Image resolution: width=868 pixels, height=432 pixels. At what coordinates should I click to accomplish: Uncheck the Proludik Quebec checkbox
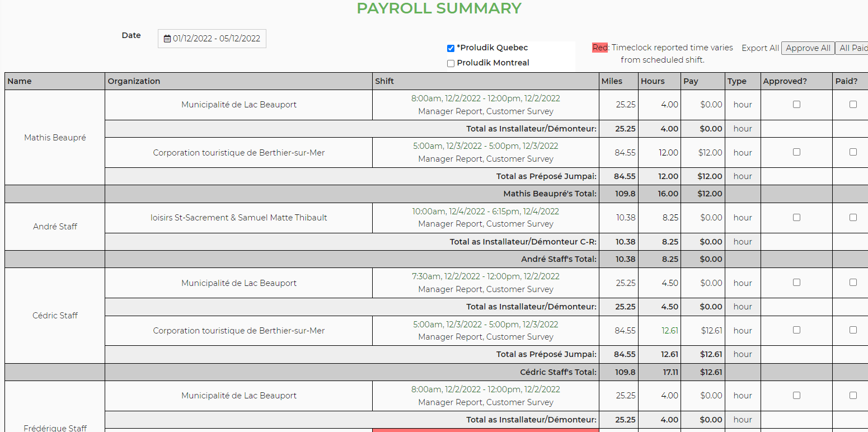[x=451, y=48]
